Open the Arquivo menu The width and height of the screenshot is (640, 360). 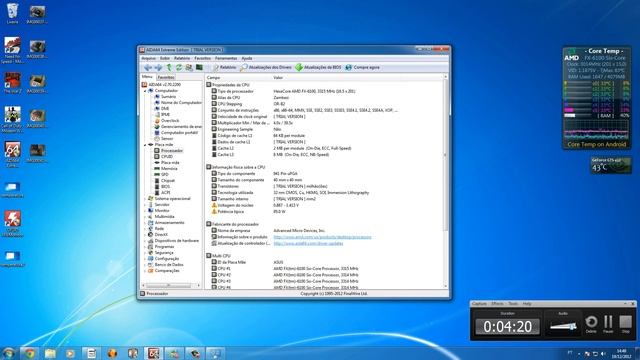148,58
